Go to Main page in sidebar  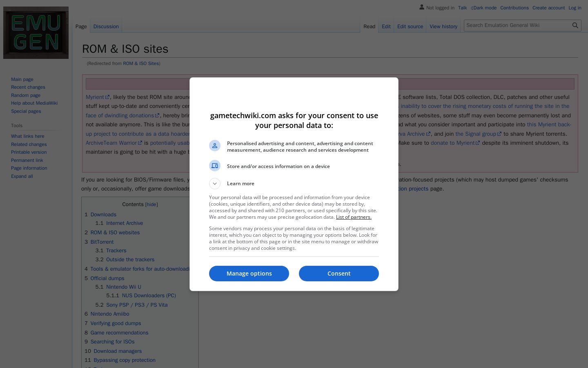pos(22,79)
